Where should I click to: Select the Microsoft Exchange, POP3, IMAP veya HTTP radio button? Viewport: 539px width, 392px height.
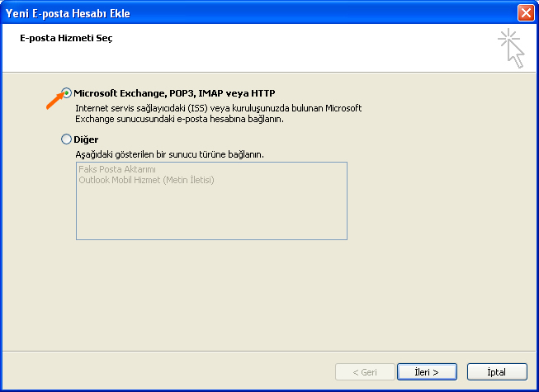coord(66,93)
